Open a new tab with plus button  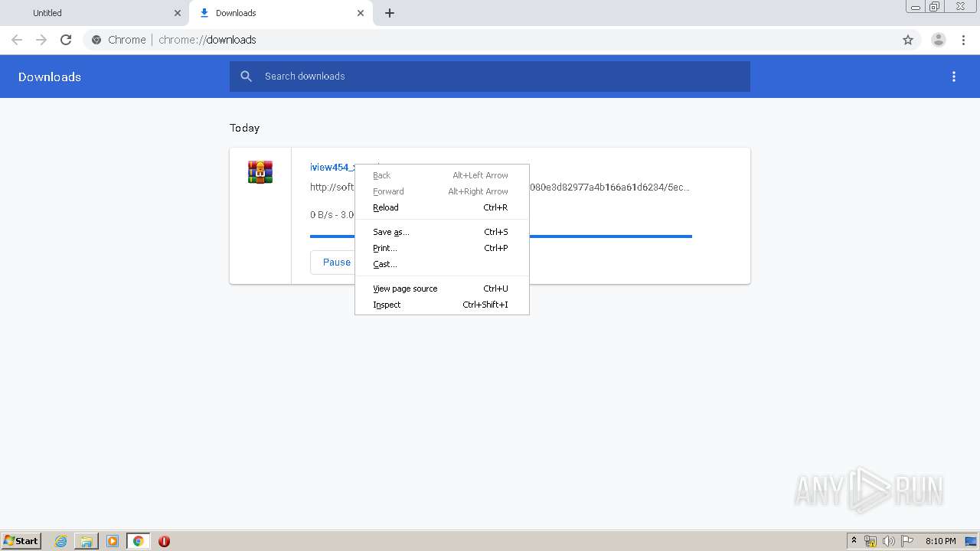[x=390, y=13]
